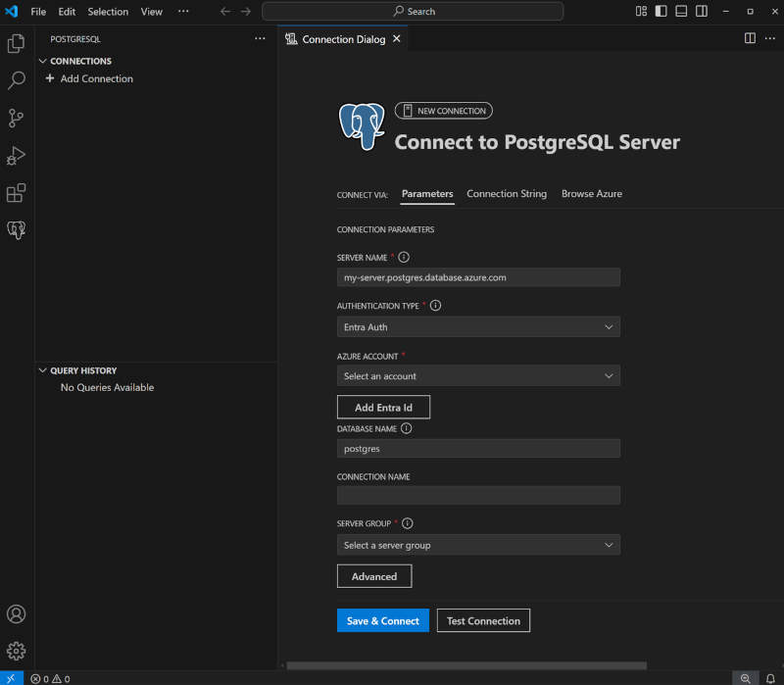Switch to the Connection String tab
This screenshot has width=784, height=685.
click(507, 194)
